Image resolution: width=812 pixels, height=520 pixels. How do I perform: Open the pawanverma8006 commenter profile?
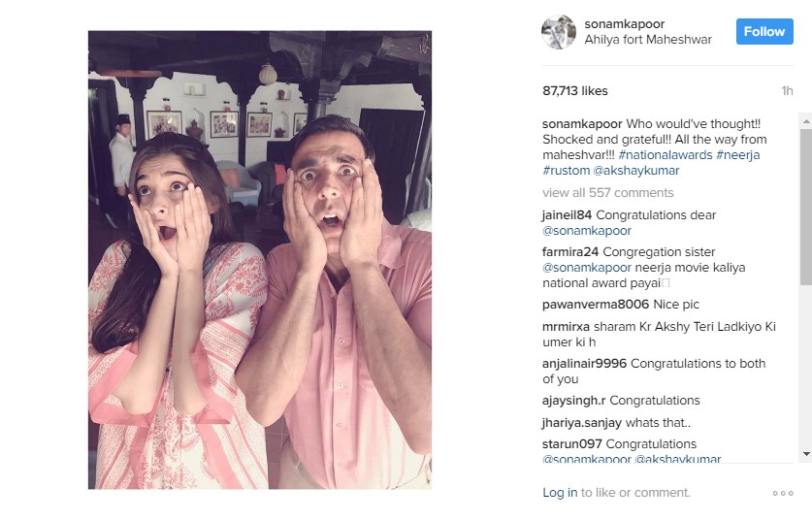point(596,304)
